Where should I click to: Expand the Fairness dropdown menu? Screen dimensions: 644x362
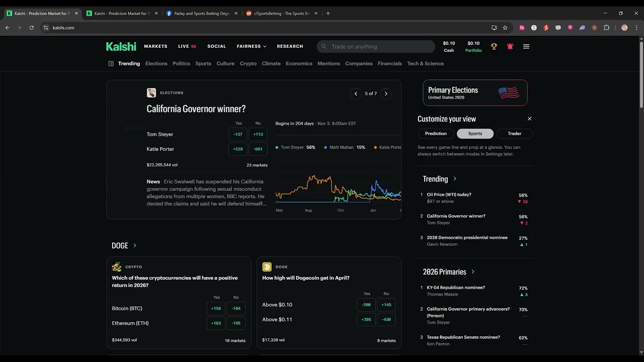click(252, 46)
